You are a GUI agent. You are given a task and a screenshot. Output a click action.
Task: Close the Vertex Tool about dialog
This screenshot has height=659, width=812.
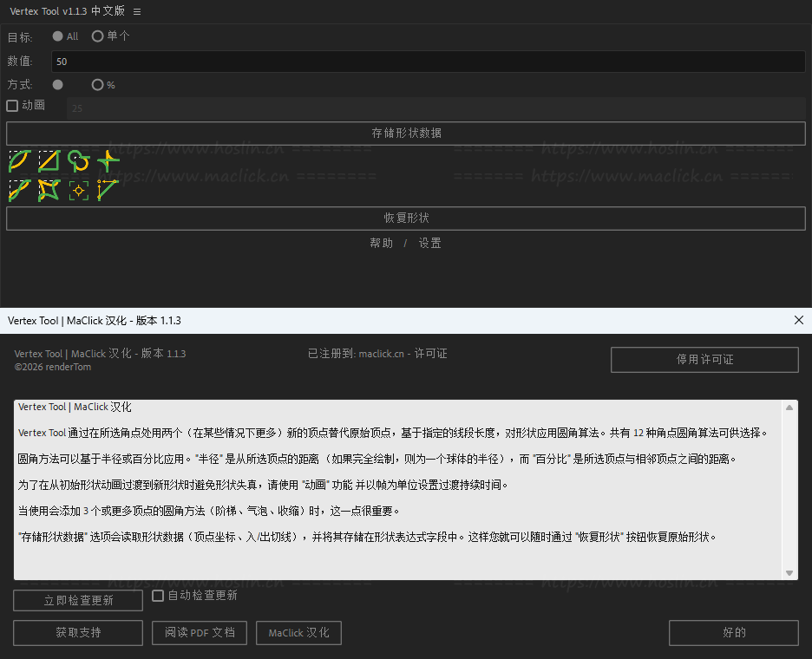point(798,321)
